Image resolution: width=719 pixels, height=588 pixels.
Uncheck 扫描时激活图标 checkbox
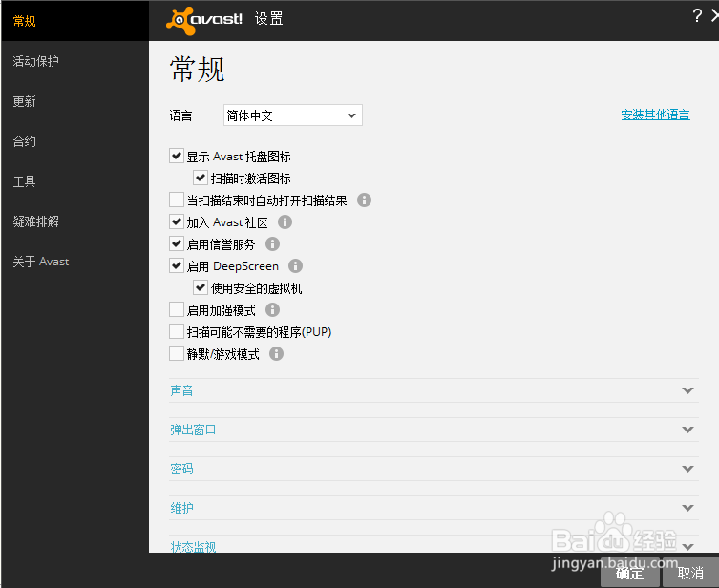(x=201, y=178)
